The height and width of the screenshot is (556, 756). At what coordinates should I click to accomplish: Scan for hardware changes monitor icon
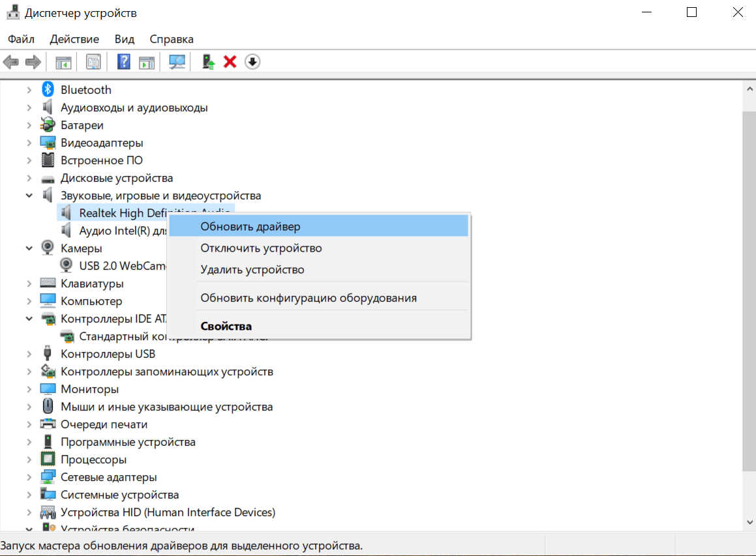[177, 62]
